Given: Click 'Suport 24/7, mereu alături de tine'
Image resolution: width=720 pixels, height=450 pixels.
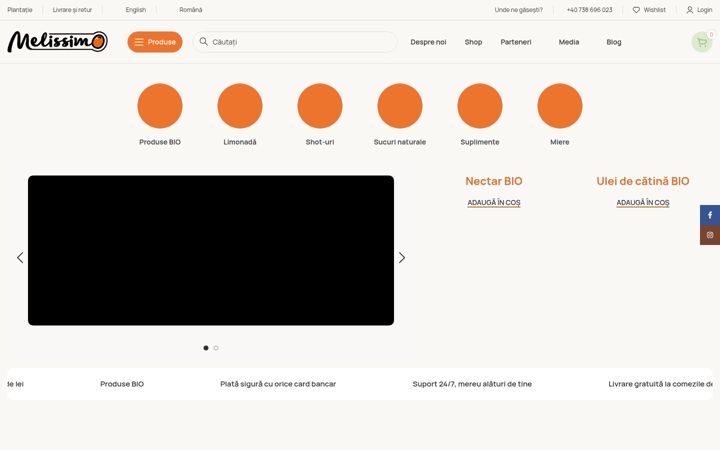Looking at the screenshot, I should point(472,384).
